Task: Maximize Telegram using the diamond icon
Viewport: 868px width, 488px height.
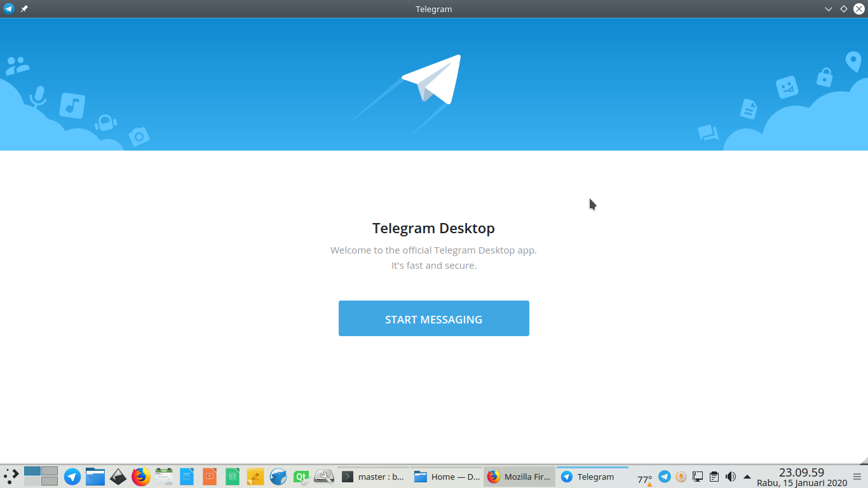Action: (x=844, y=9)
